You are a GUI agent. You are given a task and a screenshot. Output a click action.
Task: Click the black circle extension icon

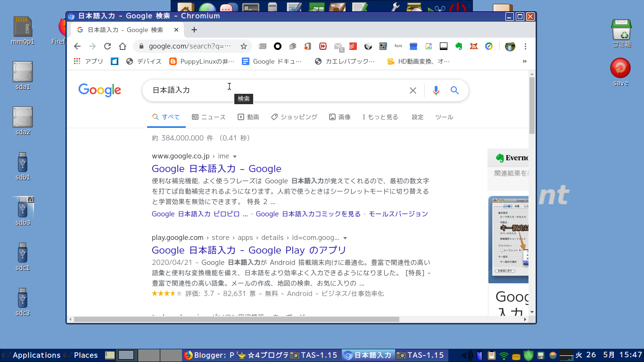tap(278, 46)
